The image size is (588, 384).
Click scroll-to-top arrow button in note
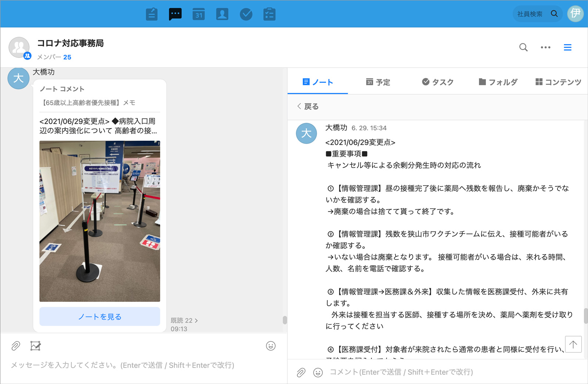click(573, 344)
